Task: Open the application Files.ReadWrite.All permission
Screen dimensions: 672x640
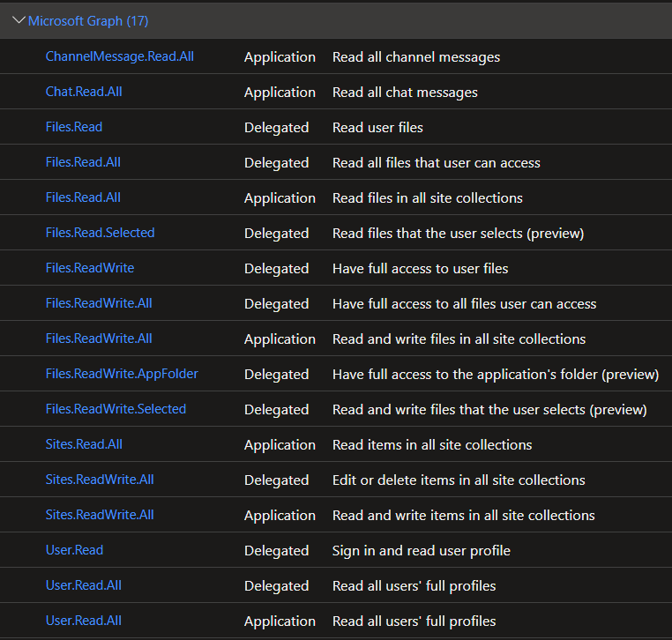Action: pos(99,338)
